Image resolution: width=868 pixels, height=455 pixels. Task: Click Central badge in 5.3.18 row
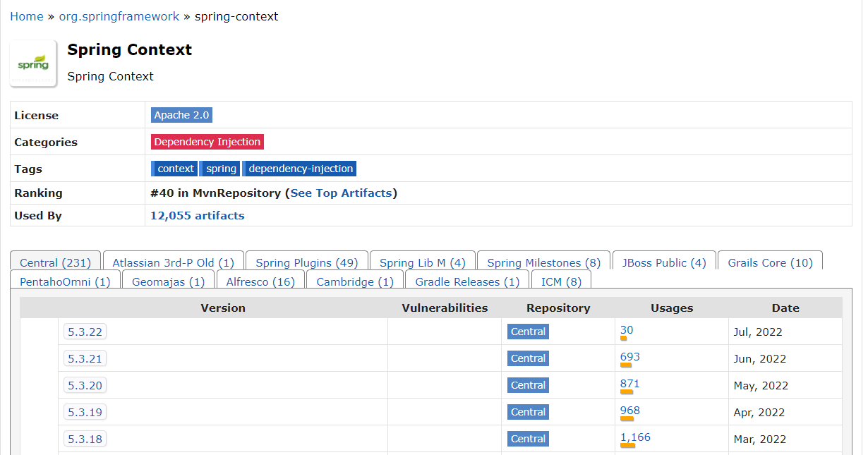(528, 439)
